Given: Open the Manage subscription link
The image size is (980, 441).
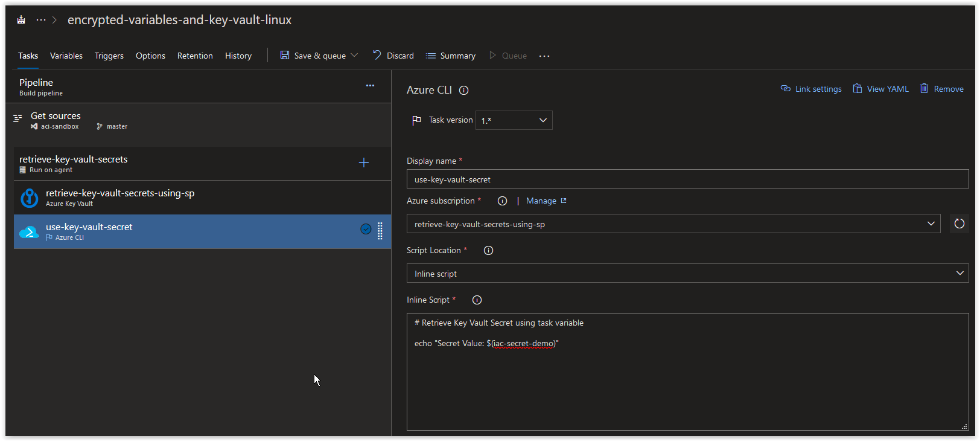Looking at the screenshot, I should [x=546, y=201].
